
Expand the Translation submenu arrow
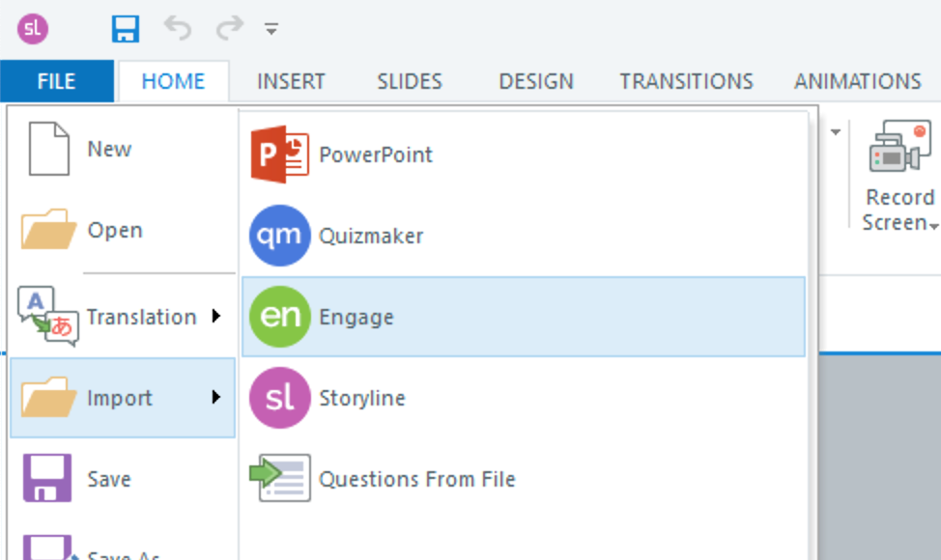pyautogui.click(x=215, y=316)
